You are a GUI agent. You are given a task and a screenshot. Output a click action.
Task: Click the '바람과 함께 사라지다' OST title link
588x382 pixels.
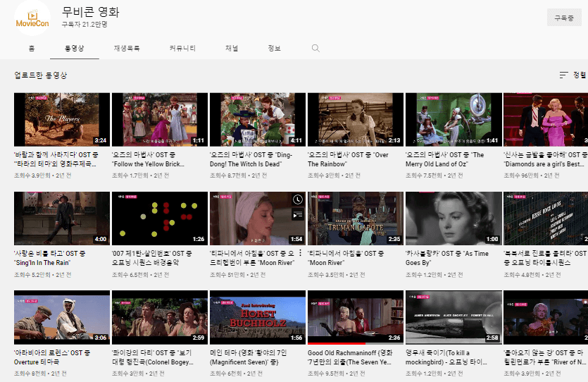[x=56, y=159]
